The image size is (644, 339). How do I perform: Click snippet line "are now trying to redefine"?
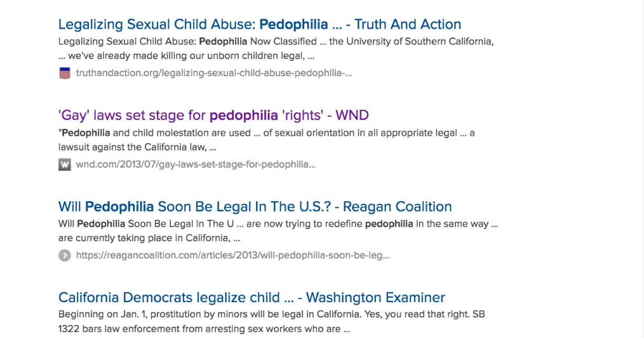coord(278,223)
